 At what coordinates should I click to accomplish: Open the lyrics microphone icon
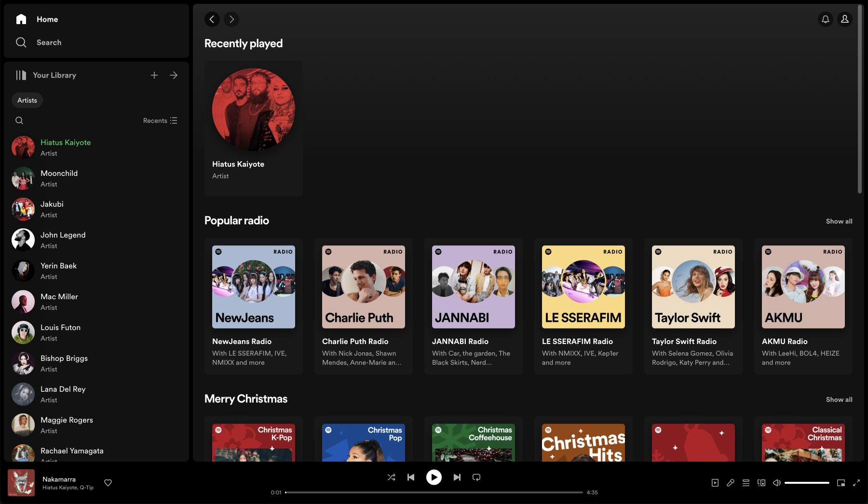point(731,483)
